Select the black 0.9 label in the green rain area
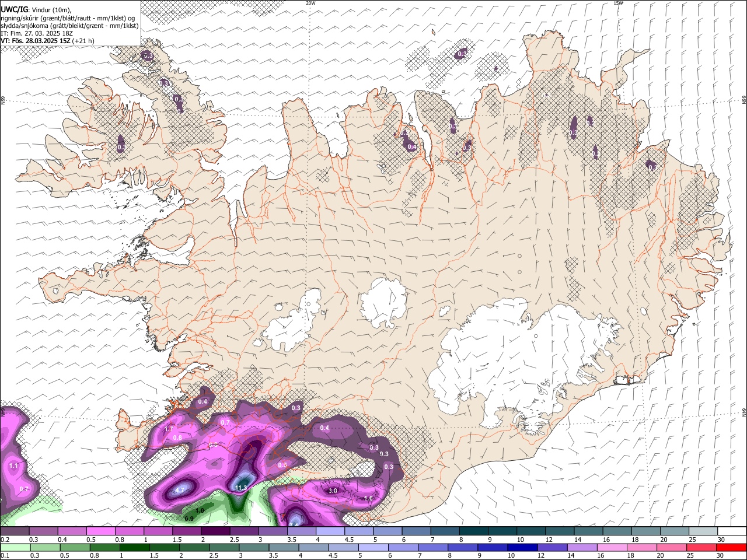This screenshot has width=747, height=560. 189,519
